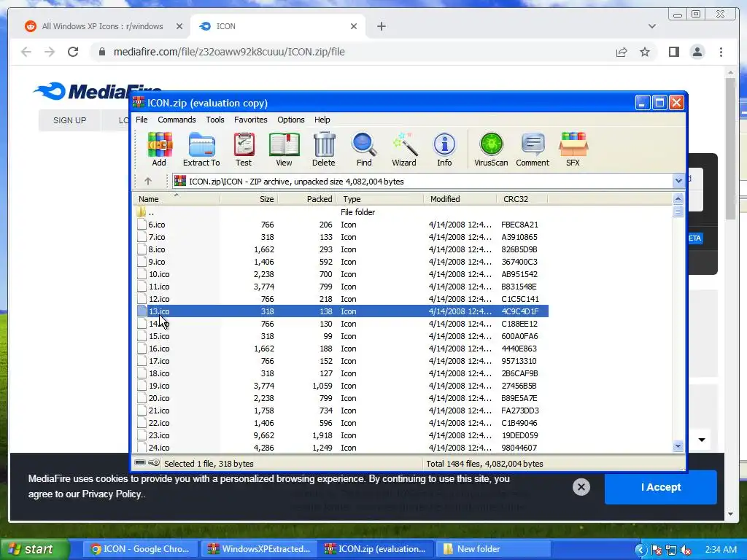The height and width of the screenshot is (560, 747).
Task: Click the volume tray icon
Action: tap(686, 550)
